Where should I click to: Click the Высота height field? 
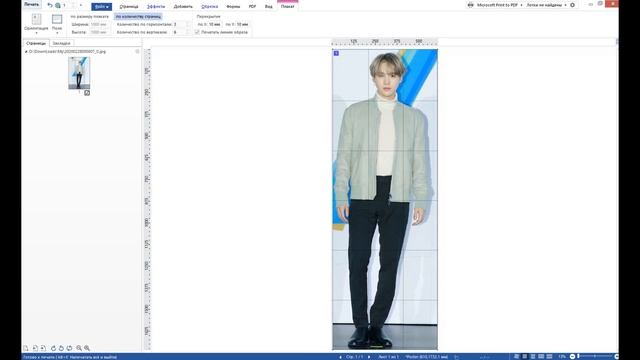click(x=100, y=32)
